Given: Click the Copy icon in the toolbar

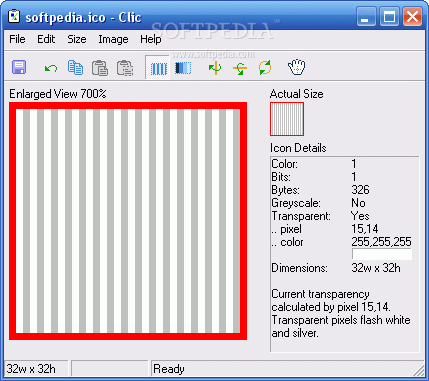Looking at the screenshot, I should point(75,67).
